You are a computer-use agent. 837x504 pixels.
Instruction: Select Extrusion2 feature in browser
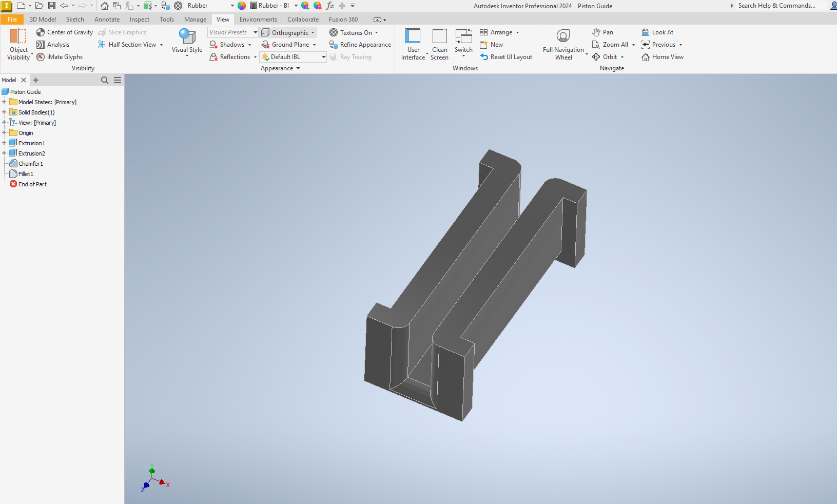(32, 153)
